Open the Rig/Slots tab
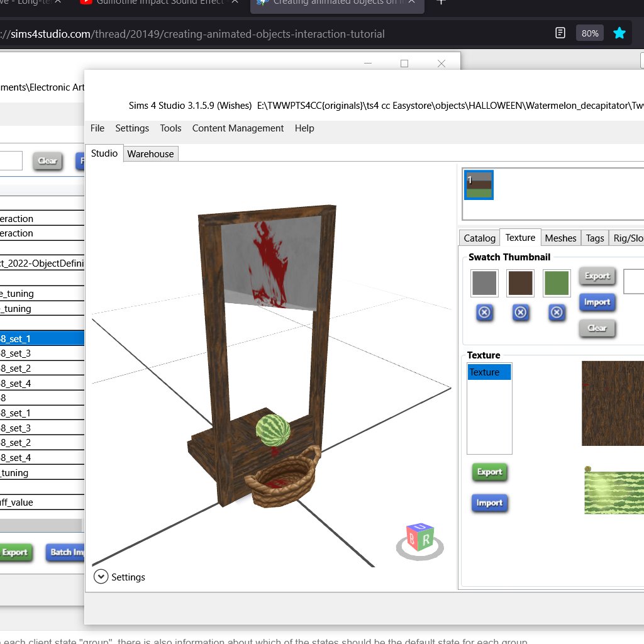This screenshot has height=644, width=644. (x=627, y=238)
